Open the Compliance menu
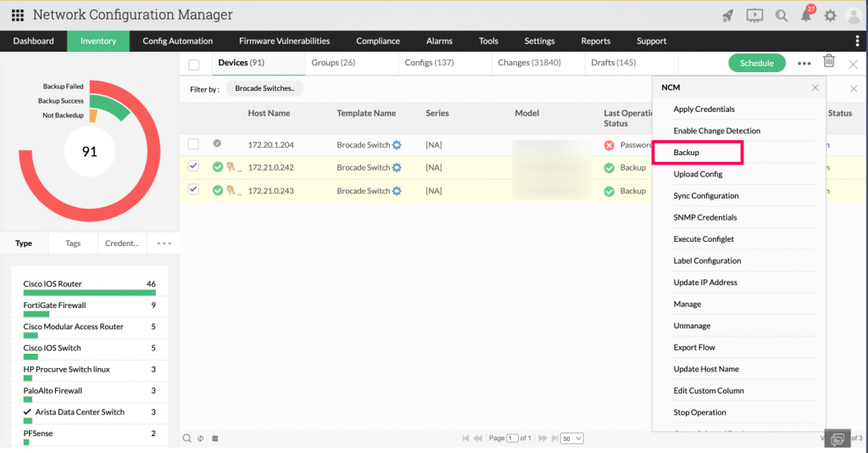Screen dimensions: 868x453 click(378, 41)
